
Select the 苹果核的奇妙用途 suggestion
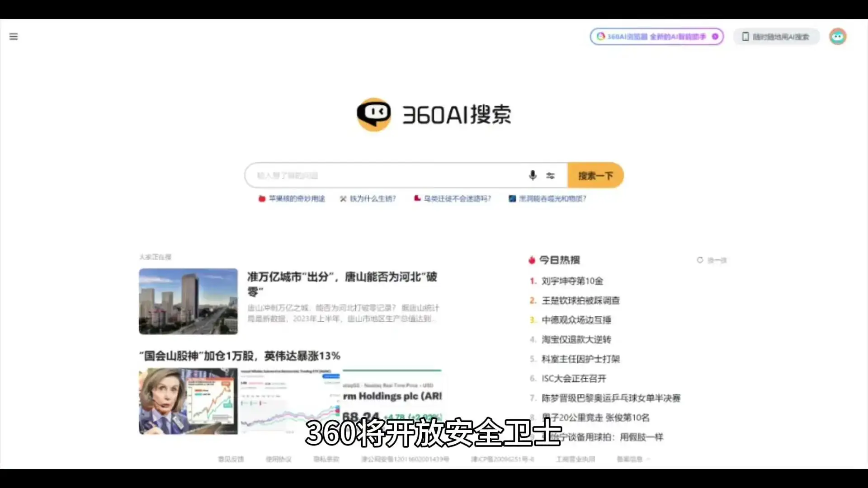pyautogui.click(x=296, y=199)
